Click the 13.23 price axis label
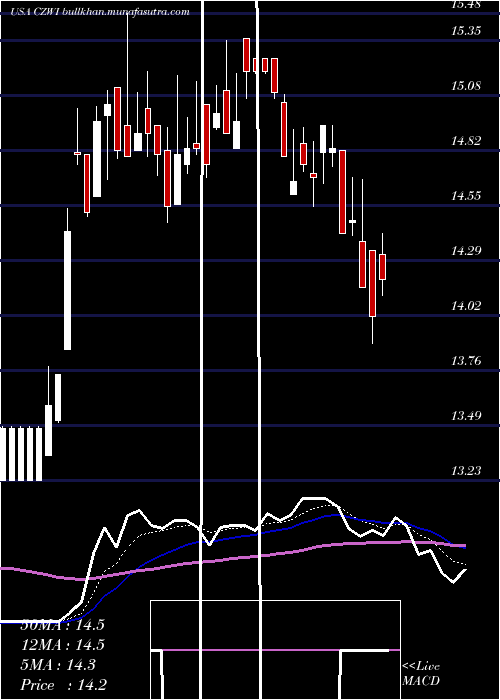 coord(466,471)
